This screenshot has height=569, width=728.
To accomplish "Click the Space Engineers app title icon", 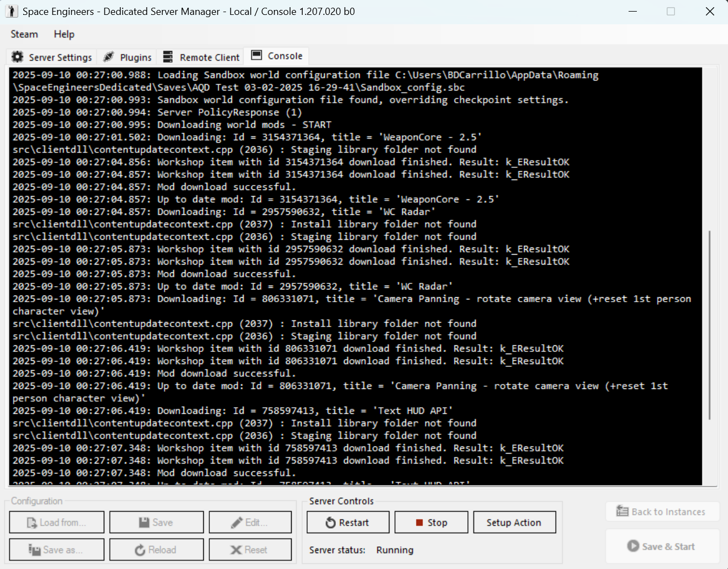I will 12,11.
